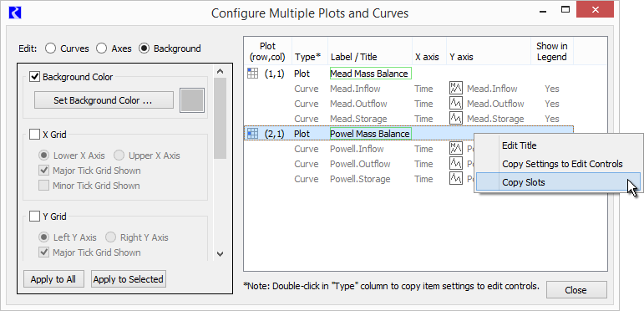Select the Background edit radio button

(x=144, y=48)
